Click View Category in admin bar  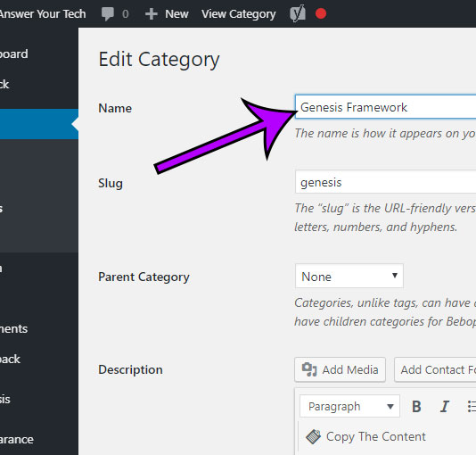pos(239,14)
